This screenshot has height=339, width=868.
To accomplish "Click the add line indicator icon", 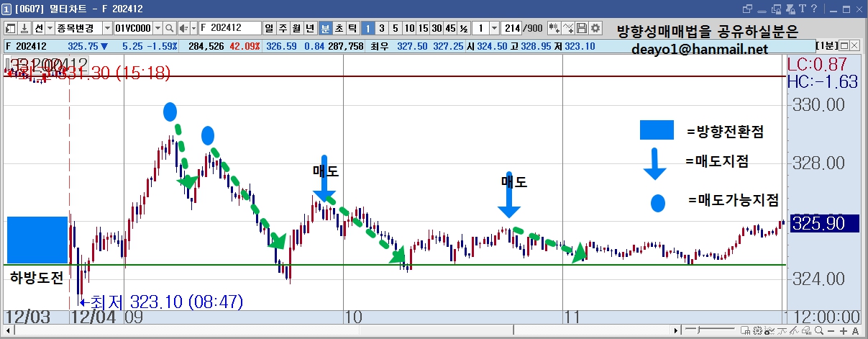I will click(x=567, y=28).
